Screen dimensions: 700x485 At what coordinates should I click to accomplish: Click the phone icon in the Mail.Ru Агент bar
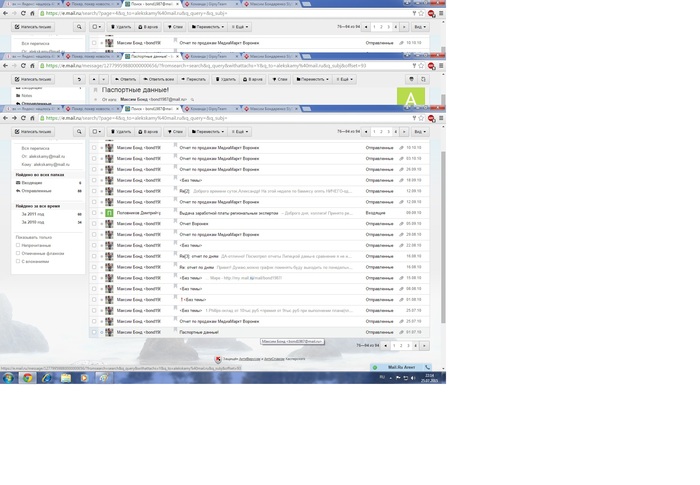[427, 367]
